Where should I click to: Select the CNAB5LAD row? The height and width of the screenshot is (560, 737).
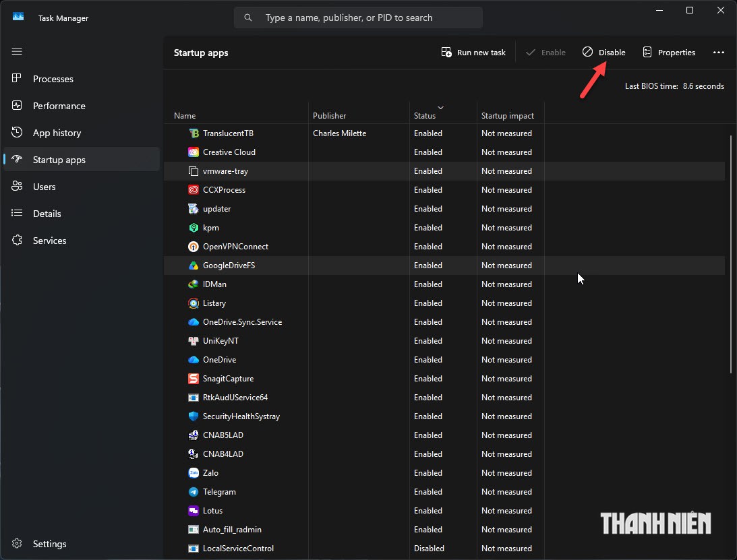[x=444, y=435]
